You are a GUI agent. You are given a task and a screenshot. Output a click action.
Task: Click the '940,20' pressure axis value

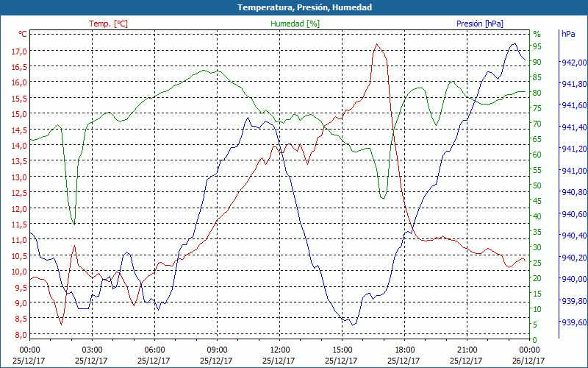(x=574, y=257)
